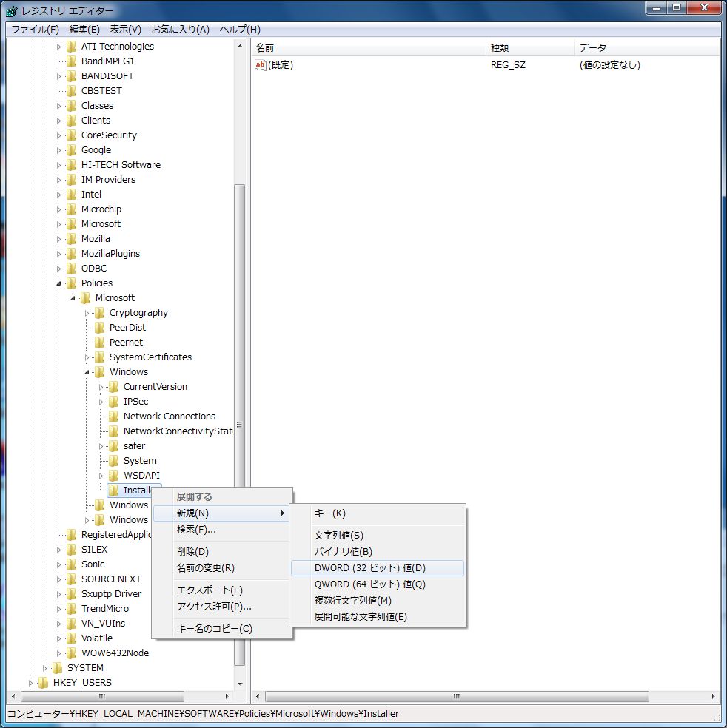Viewport: 727px width, 728px height.
Task: Sort values by the データ column header
Action: pyautogui.click(x=647, y=48)
